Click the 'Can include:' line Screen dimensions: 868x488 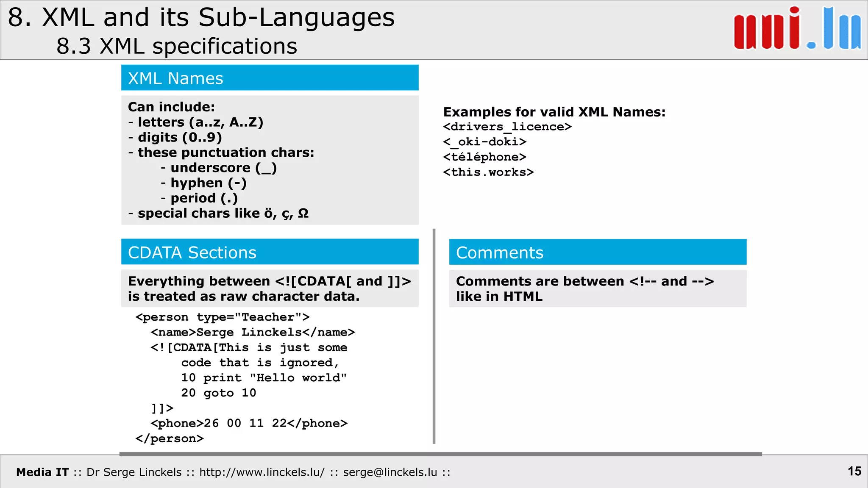[171, 107]
